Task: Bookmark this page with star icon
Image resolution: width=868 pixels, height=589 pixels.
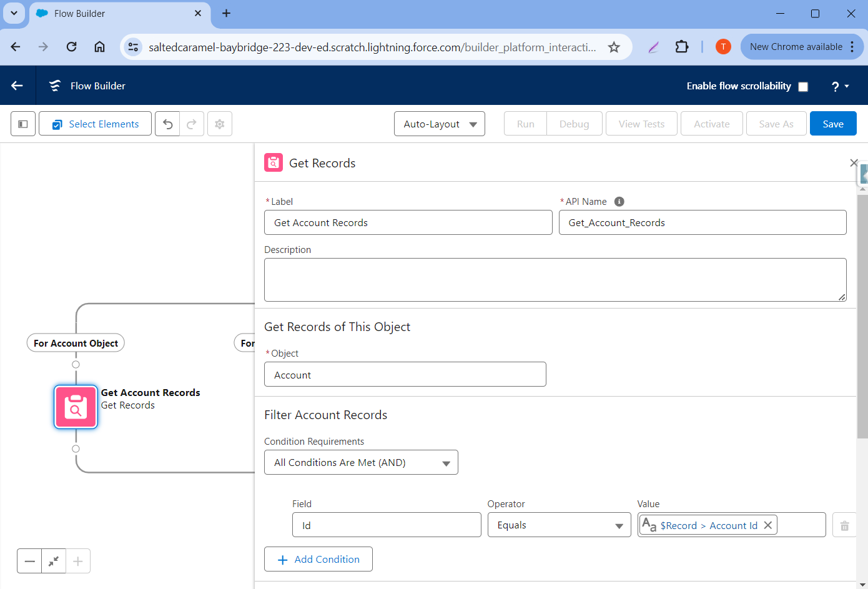Action: [x=614, y=47]
